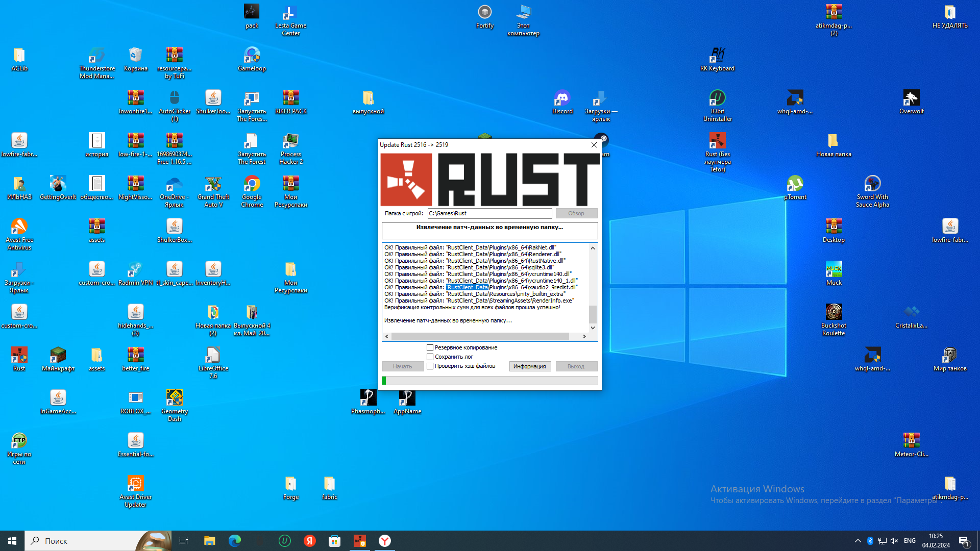Click the ENG language indicator
The width and height of the screenshot is (980, 551).
tap(910, 541)
